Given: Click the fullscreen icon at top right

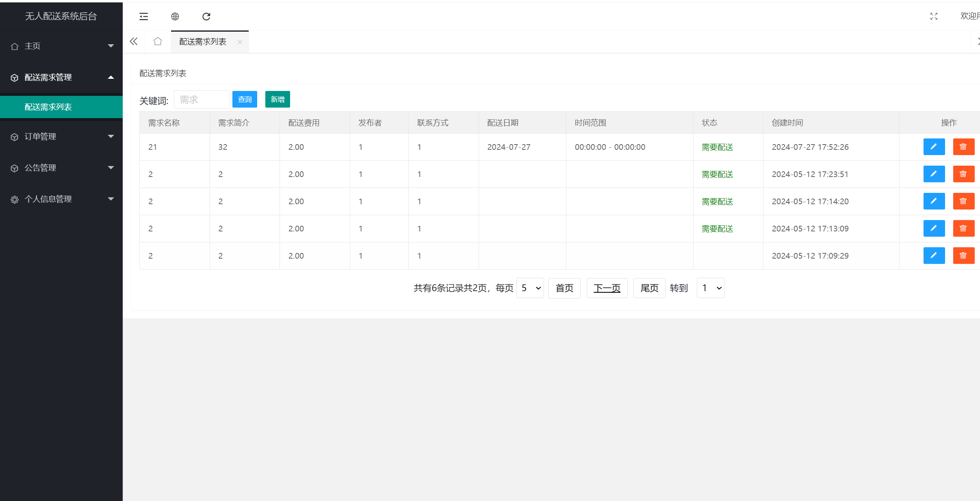Looking at the screenshot, I should [933, 16].
